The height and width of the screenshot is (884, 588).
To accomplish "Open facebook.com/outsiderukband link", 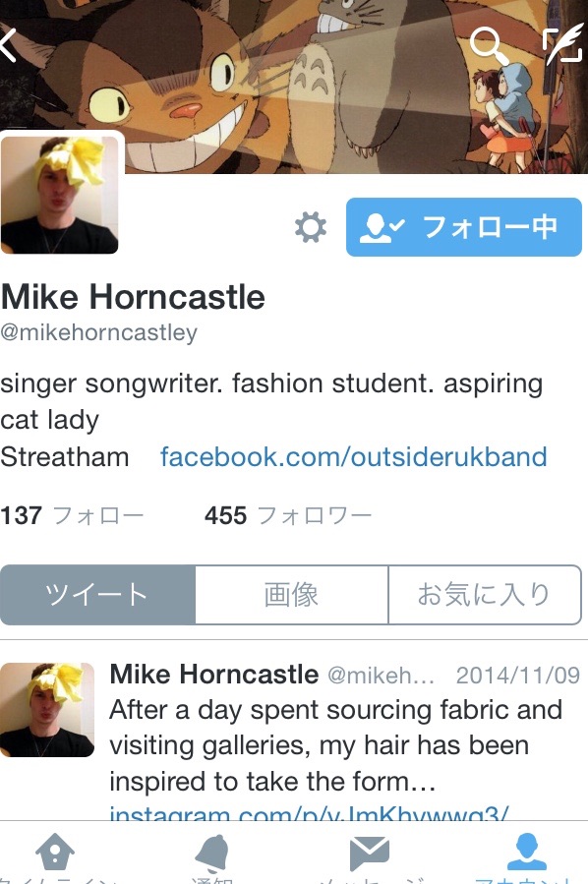I will click(x=353, y=456).
